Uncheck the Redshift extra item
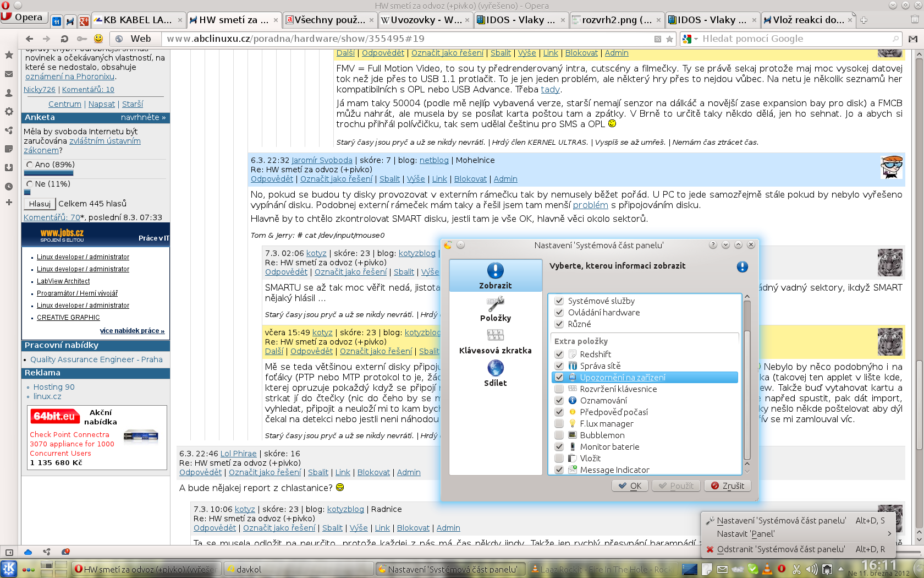Image resolution: width=924 pixels, height=578 pixels. tap(559, 355)
